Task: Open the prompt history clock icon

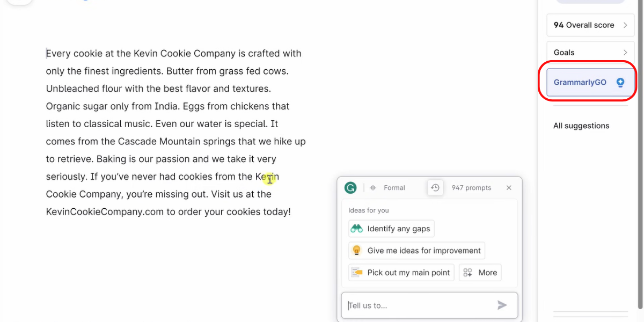Action: (x=435, y=188)
